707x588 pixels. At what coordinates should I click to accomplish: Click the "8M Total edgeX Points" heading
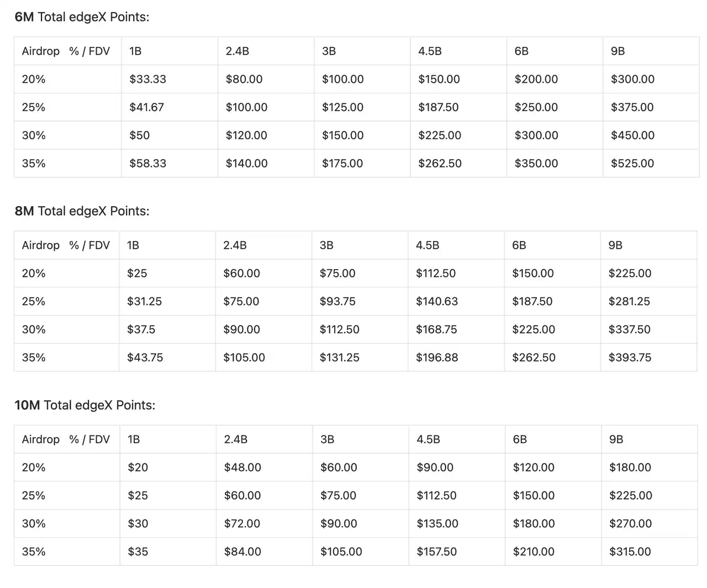[82, 211]
